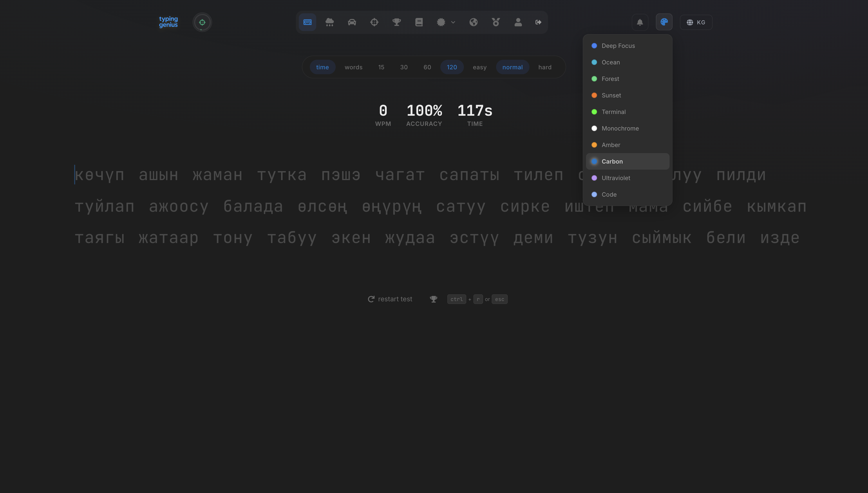
Task: Click the car racing mode icon
Action: 352,22
